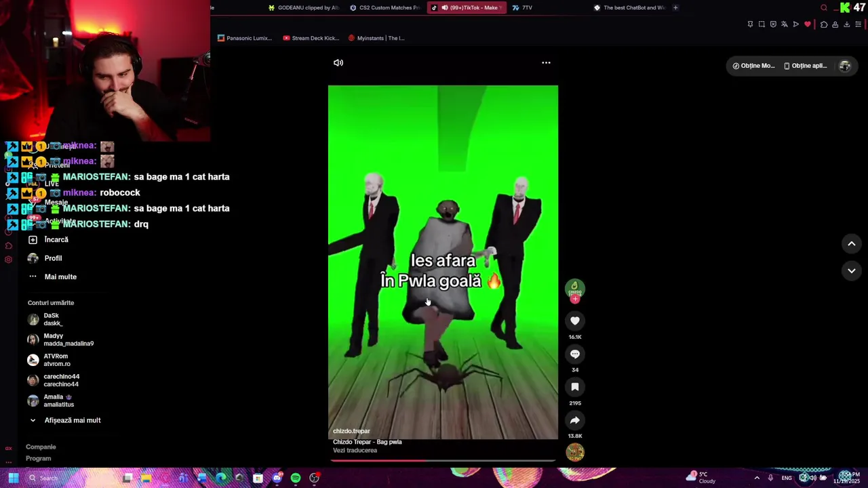Image resolution: width=868 pixels, height=488 pixels.
Task: Open the extensions puzzle icon
Action: point(824,24)
